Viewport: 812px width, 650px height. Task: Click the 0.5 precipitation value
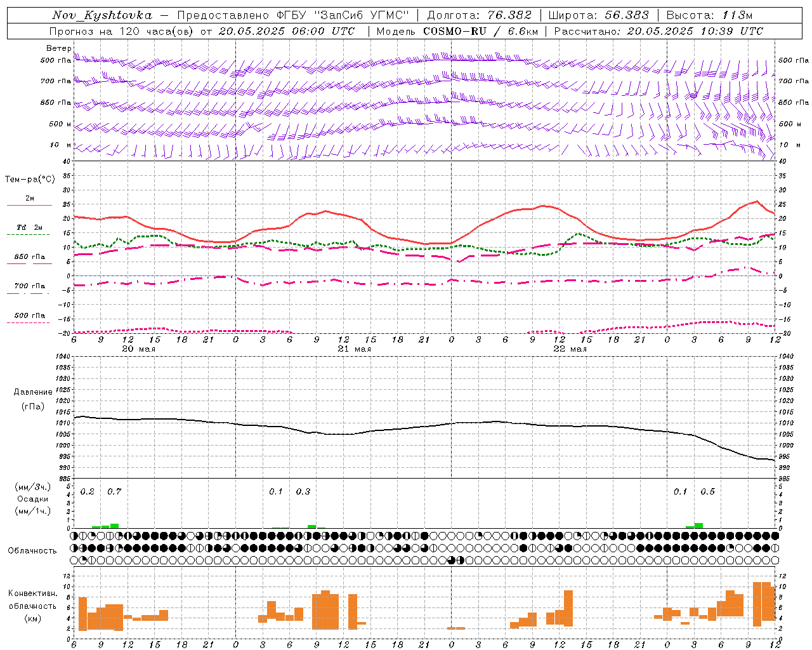pyautogui.click(x=707, y=492)
